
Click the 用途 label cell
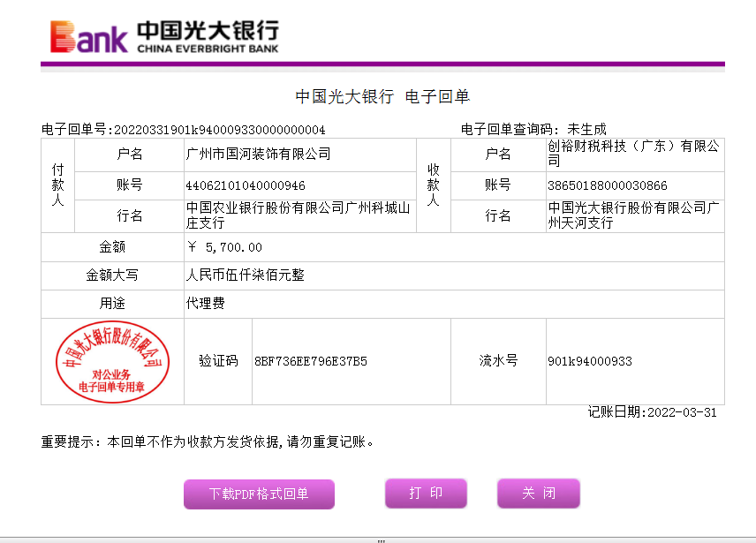click(112, 303)
